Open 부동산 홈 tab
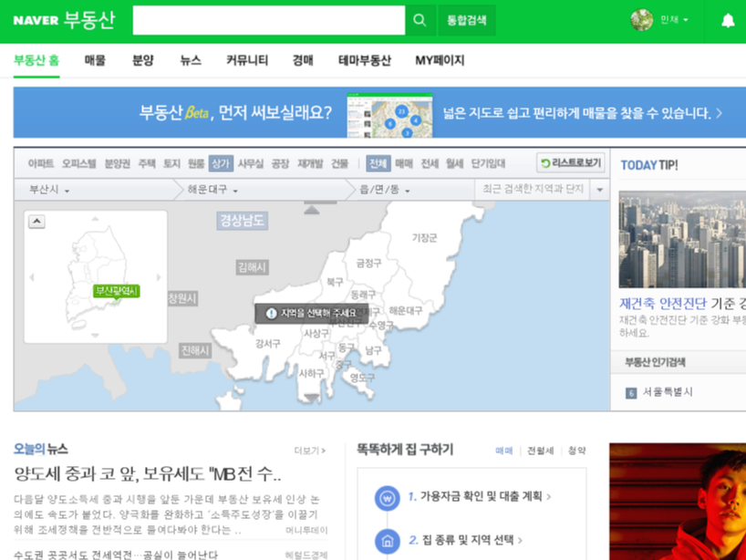The height and width of the screenshot is (560, 746). pos(36,60)
